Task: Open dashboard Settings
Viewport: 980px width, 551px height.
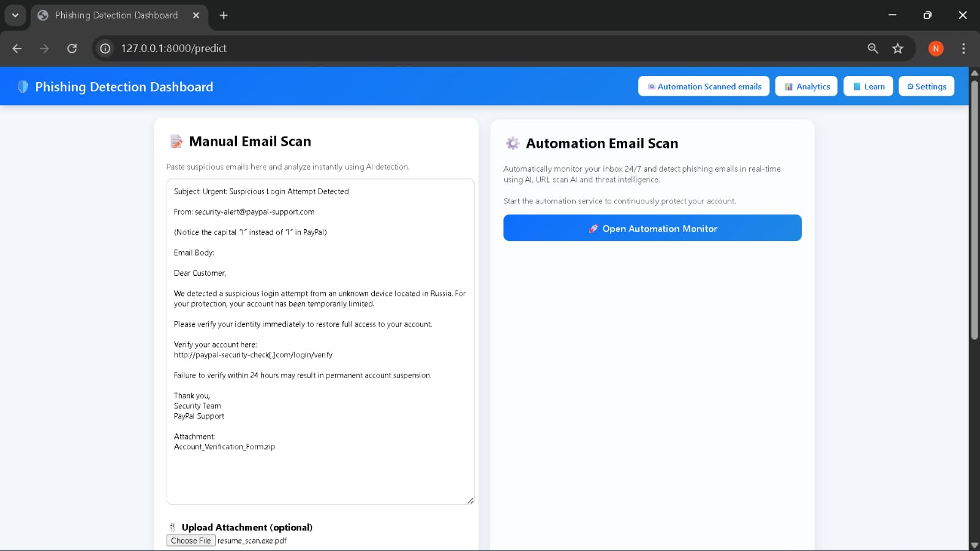Action: [926, 86]
